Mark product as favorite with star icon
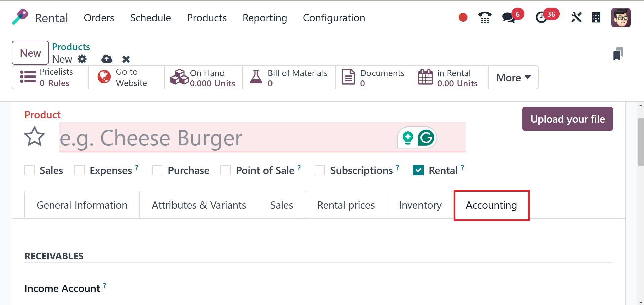This screenshot has height=305, width=644. pos(34,136)
